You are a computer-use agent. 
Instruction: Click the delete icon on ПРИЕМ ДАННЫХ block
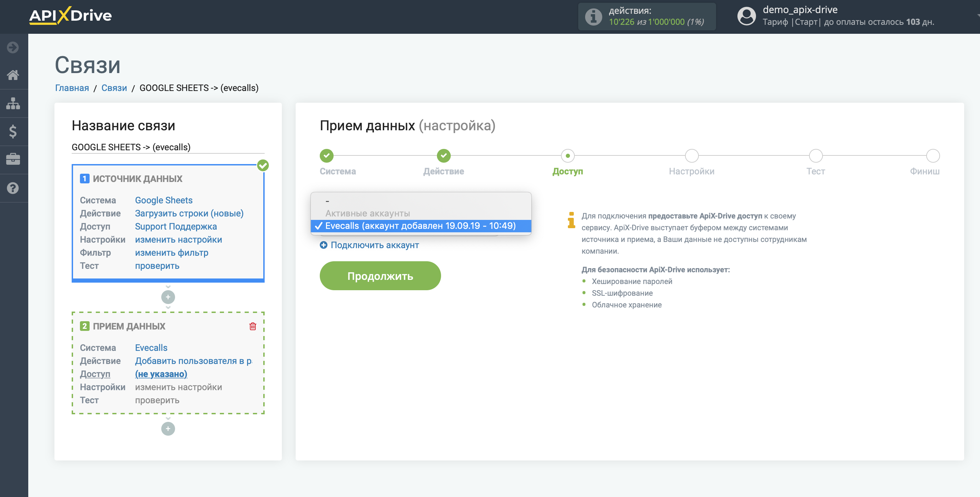252,326
